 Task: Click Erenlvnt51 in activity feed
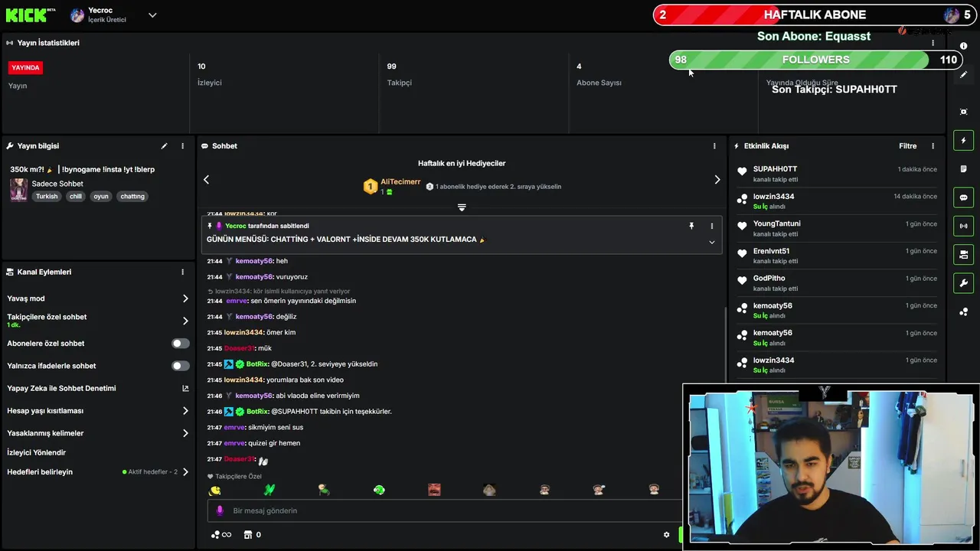(771, 251)
